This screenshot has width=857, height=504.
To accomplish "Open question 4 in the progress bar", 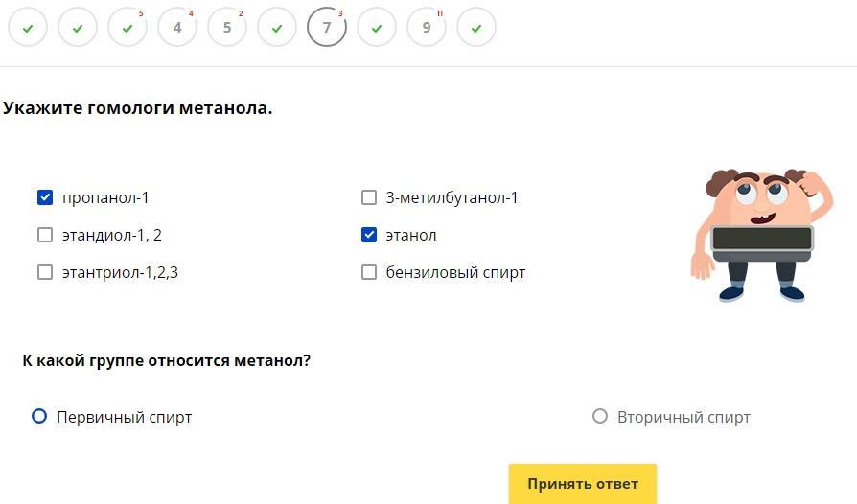I will pyautogui.click(x=177, y=28).
